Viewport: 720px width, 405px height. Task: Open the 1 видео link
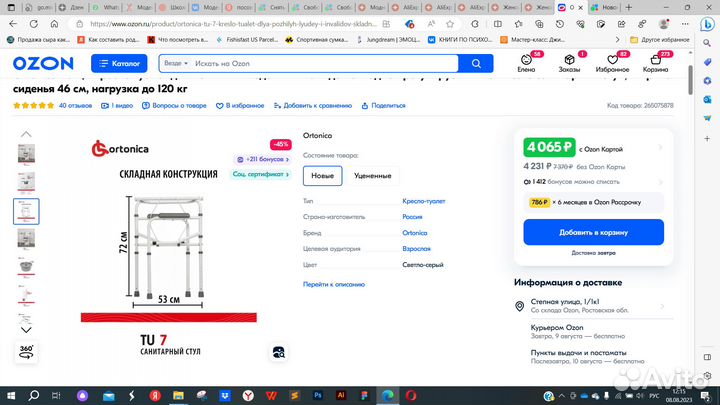coord(117,106)
